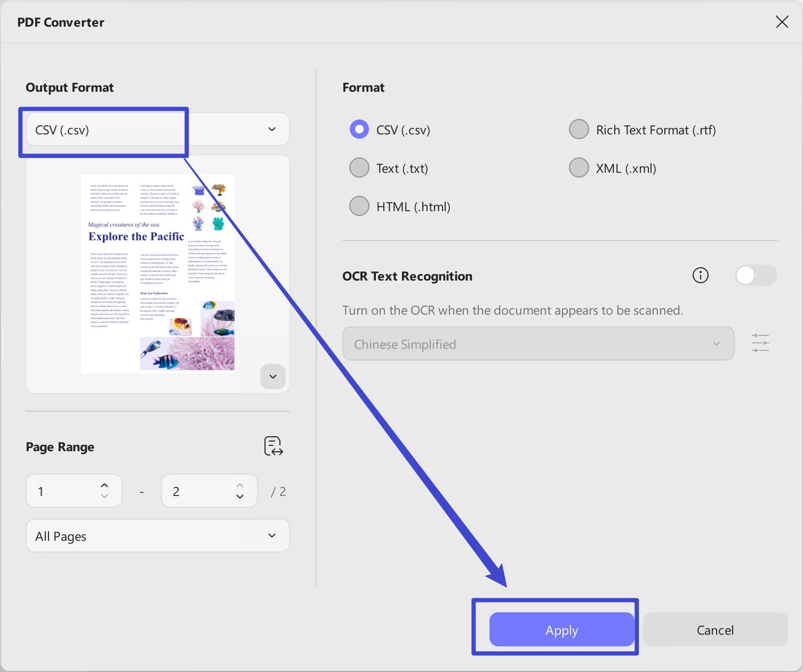Click the start page field showing 1
This screenshot has height=672, width=803.
pos(74,491)
